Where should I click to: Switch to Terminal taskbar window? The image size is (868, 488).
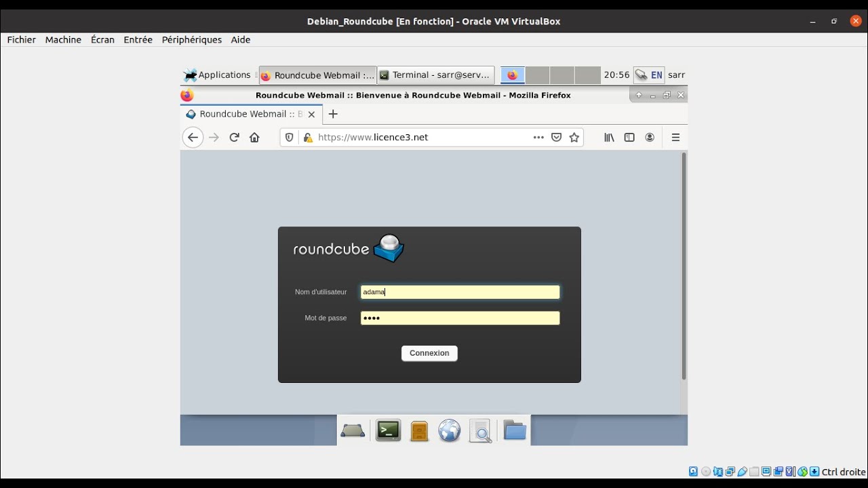point(435,75)
